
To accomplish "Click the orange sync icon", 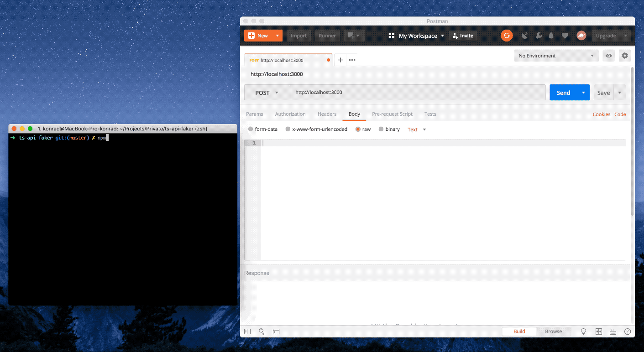I will [507, 36].
